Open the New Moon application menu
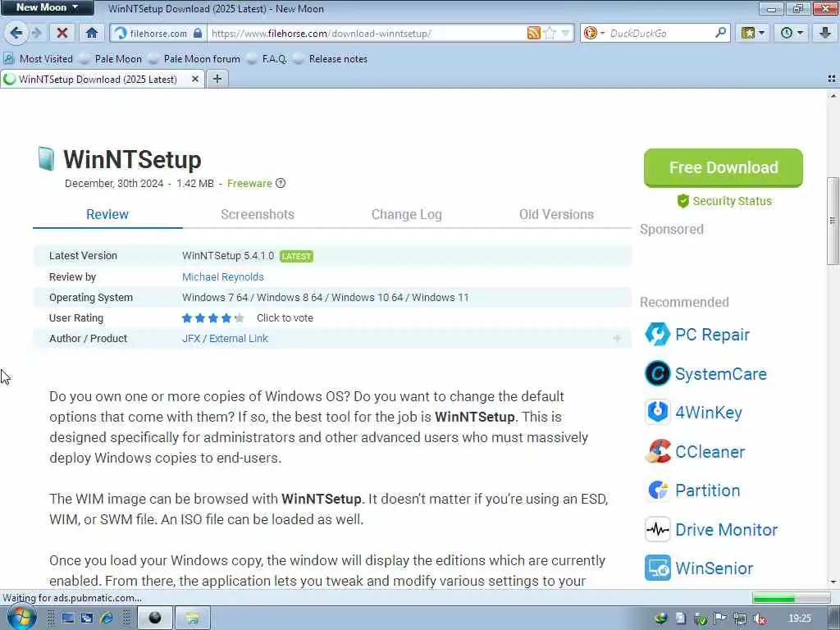The image size is (840, 630). pyautogui.click(x=47, y=7)
